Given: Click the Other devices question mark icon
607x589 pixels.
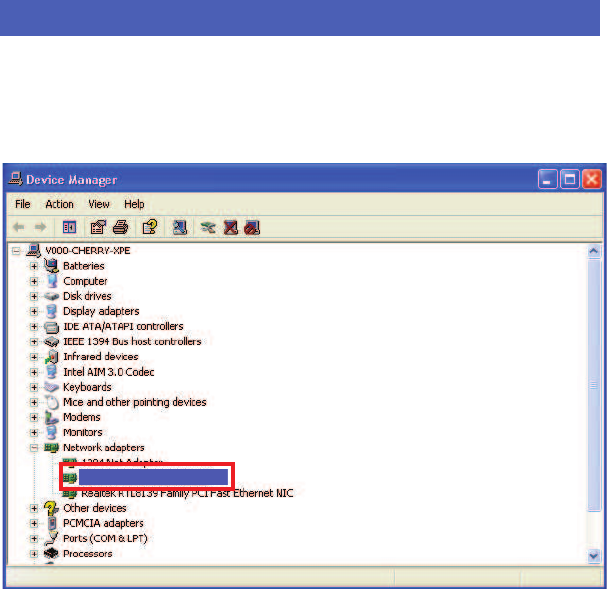Looking at the screenshot, I should click(51, 508).
